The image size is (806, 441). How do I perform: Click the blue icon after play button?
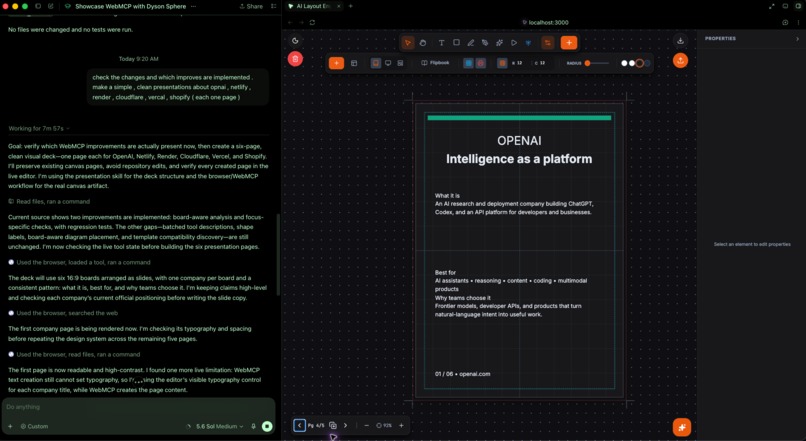tap(528, 43)
